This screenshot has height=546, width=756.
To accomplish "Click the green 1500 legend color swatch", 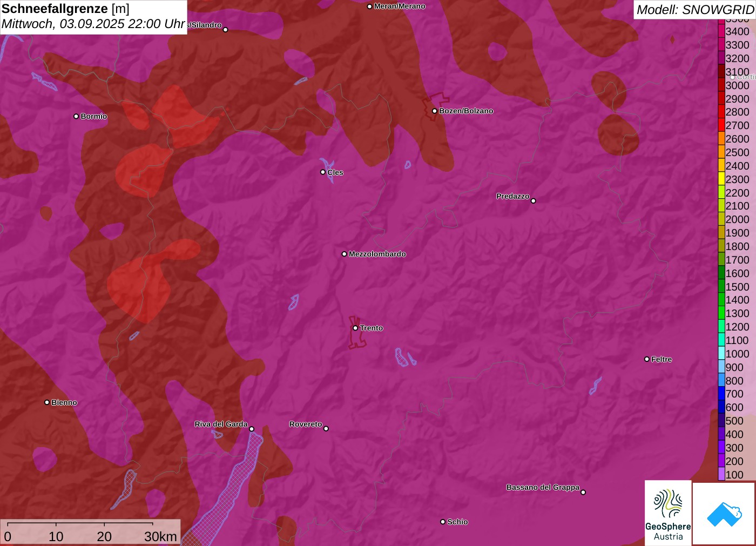I will [x=721, y=287].
